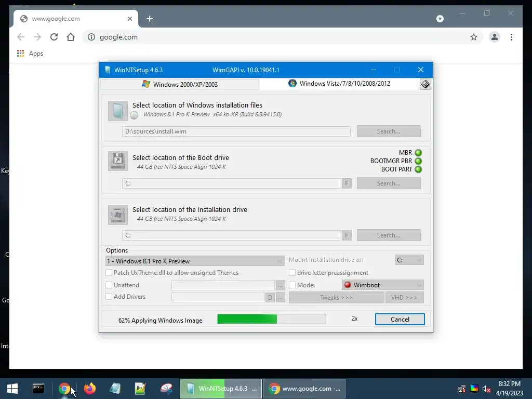Viewport: 532px width, 399px height.
Task: Launch Firefox from the taskbar
Action: click(x=89, y=389)
